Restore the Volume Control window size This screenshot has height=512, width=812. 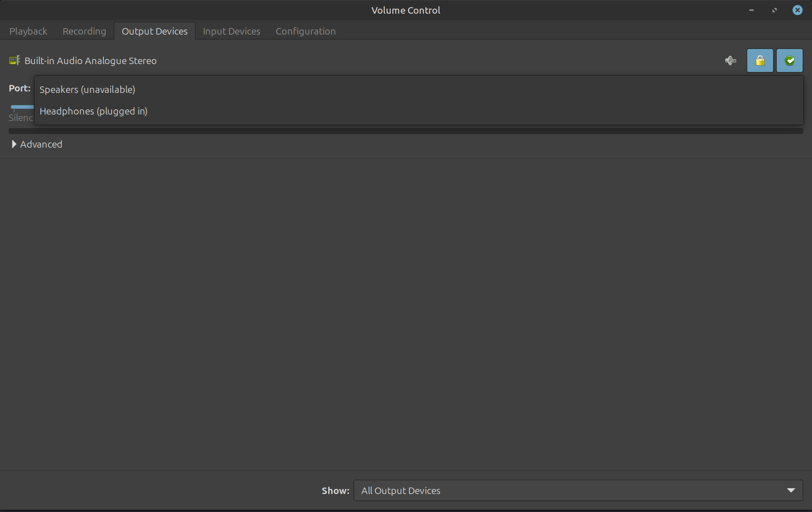[x=774, y=10]
